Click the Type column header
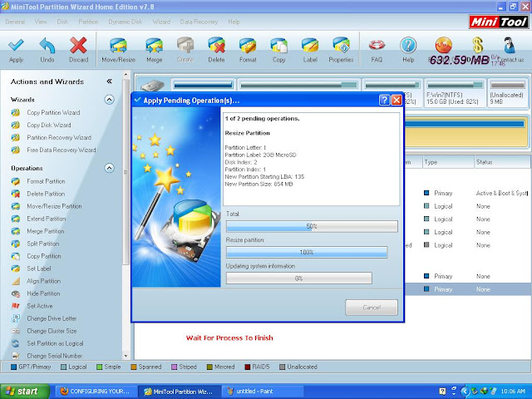This screenshot has height=399, width=532. [448, 162]
